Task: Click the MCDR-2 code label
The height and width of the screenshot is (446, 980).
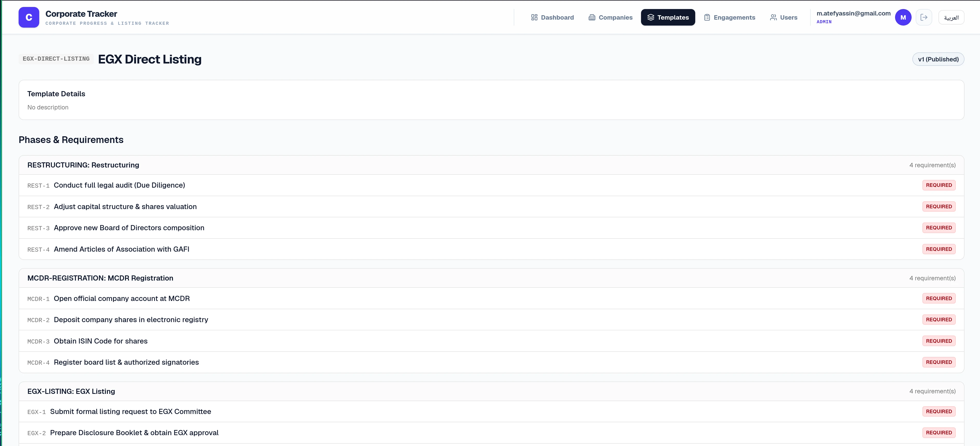Action: (38, 321)
